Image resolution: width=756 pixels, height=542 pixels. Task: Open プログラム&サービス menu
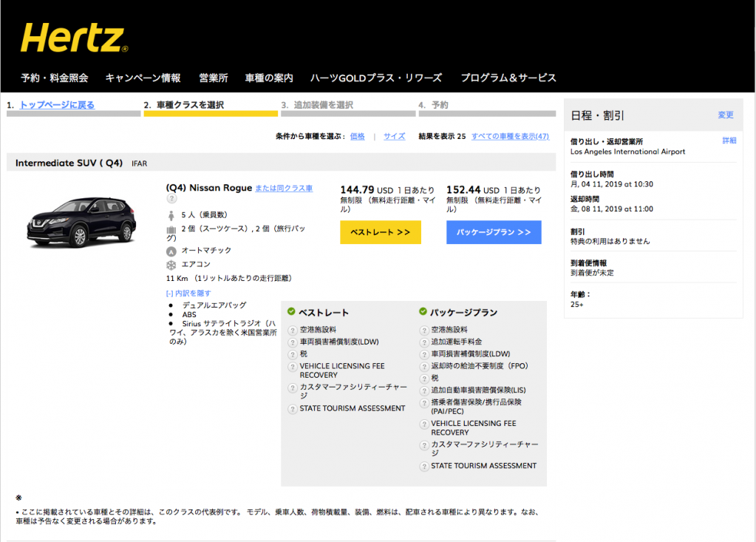[x=508, y=78]
